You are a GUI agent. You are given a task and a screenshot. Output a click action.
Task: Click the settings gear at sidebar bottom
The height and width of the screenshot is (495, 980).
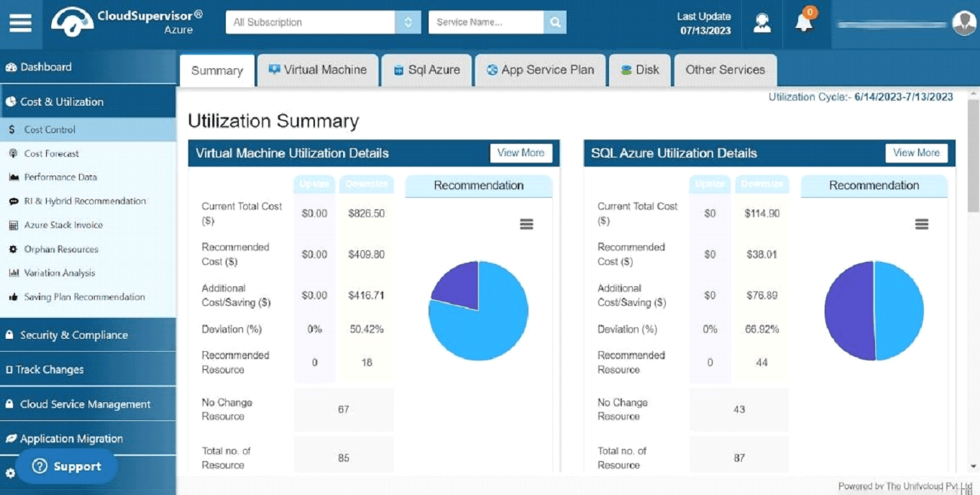(x=10, y=473)
